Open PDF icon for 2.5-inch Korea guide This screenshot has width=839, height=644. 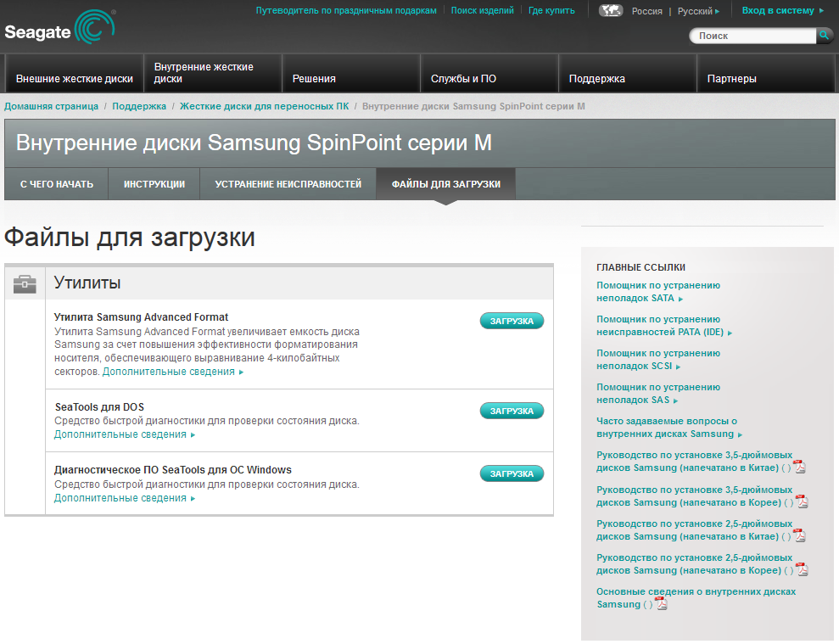click(802, 570)
